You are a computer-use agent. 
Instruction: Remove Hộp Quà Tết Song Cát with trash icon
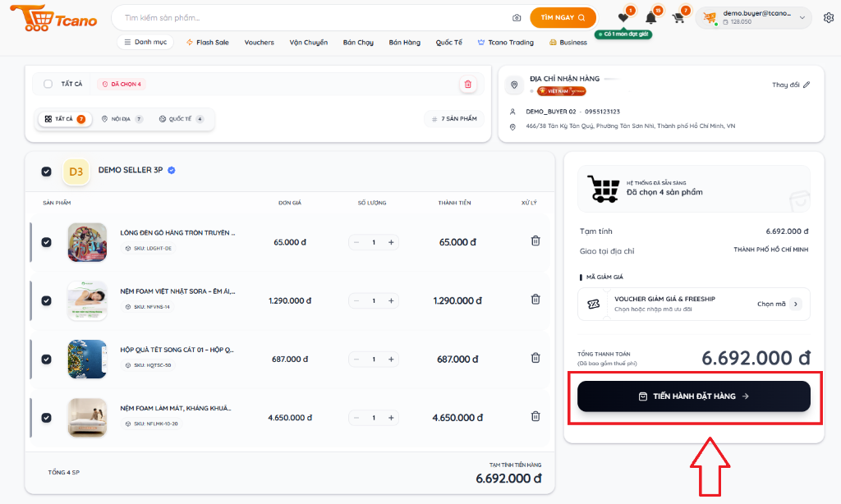(535, 358)
